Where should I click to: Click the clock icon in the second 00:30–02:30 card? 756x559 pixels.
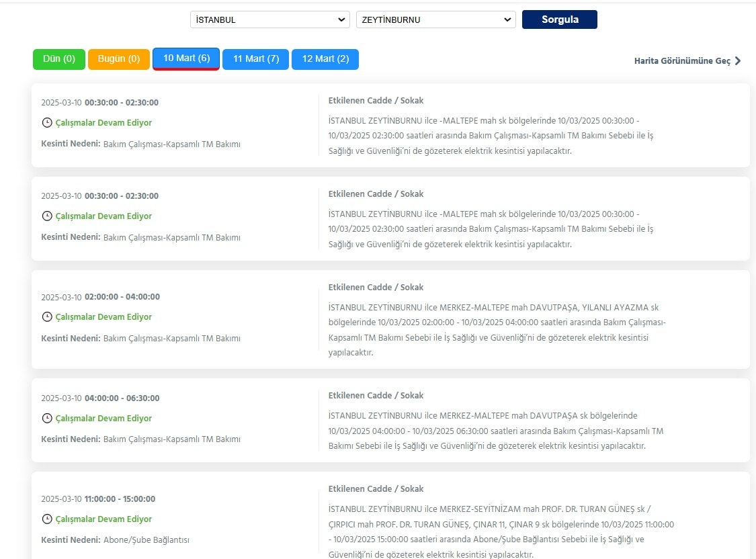(x=47, y=216)
